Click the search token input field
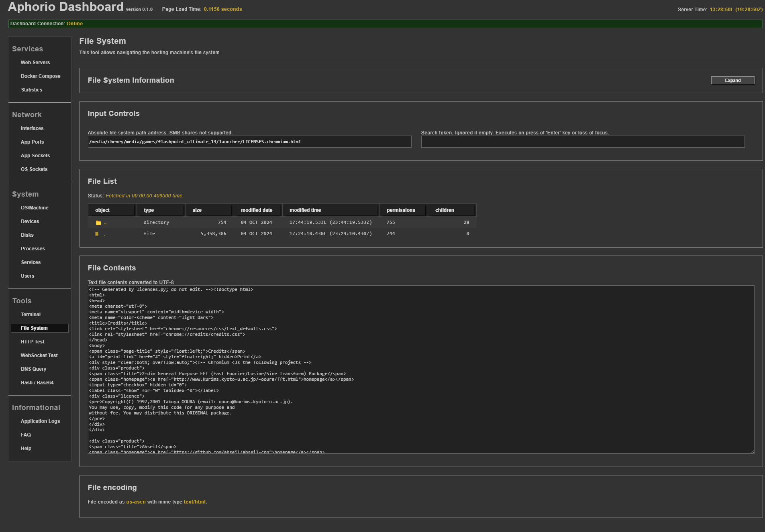 click(x=582, y=142)
